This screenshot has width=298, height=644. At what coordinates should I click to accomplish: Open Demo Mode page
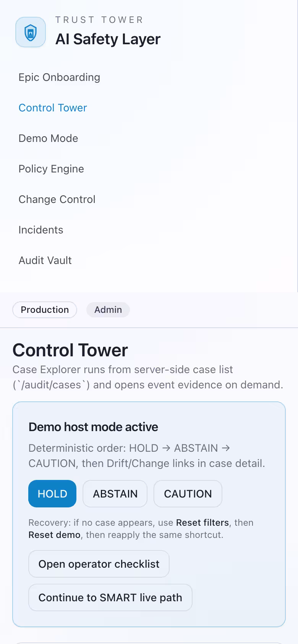(x=48, y=138)
